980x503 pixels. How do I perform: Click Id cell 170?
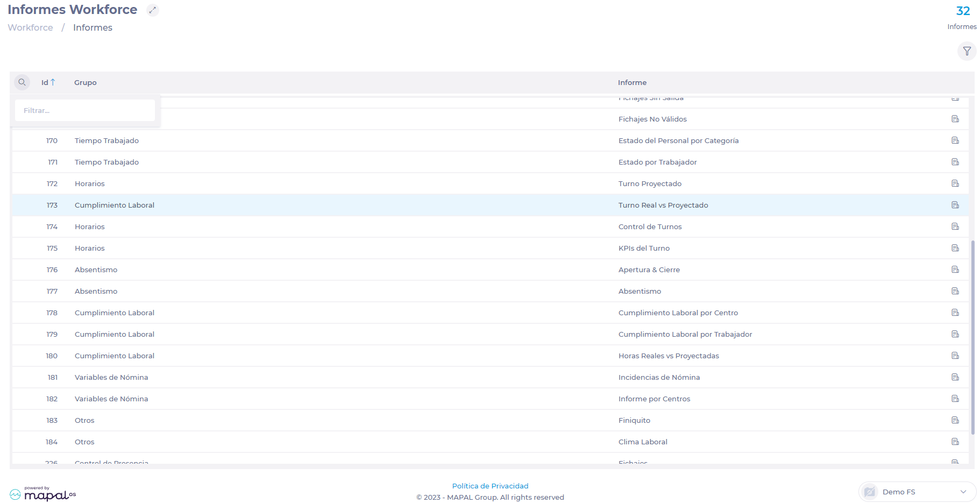(x=52, y=140)
